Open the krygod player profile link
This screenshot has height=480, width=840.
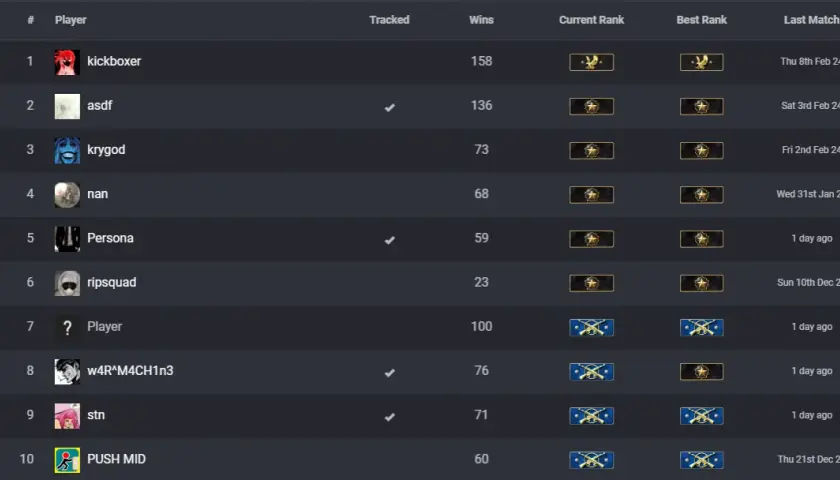[x=106, y=150]
